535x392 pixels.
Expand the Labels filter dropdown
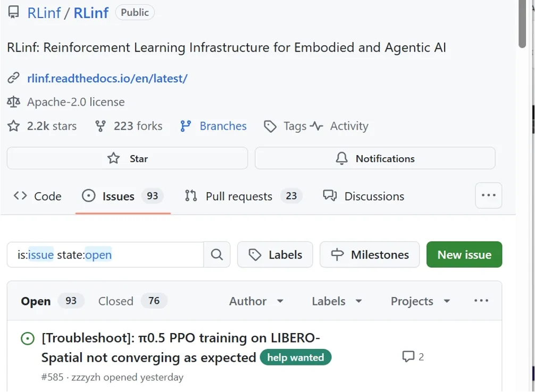(337, 301)
